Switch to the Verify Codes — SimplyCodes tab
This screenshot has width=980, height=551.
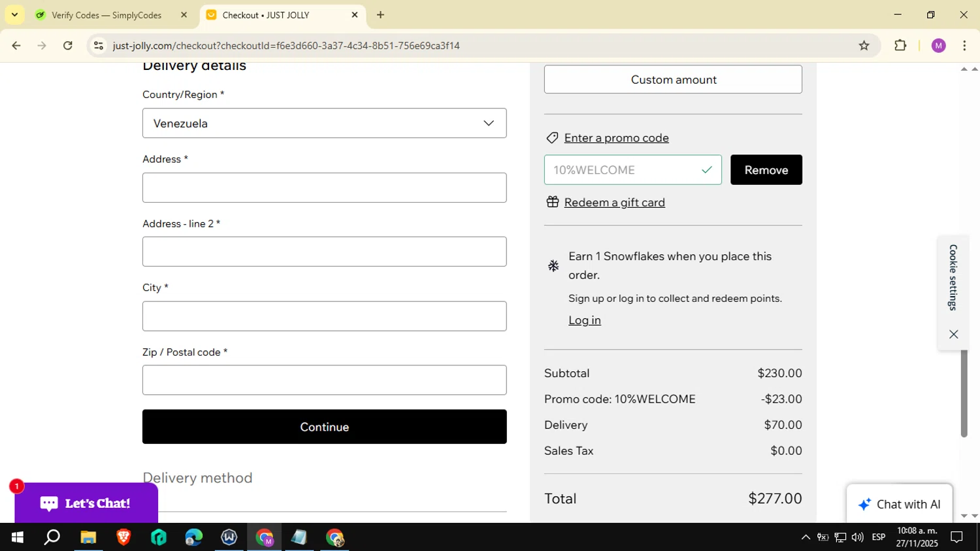click(x=106, y=15)
